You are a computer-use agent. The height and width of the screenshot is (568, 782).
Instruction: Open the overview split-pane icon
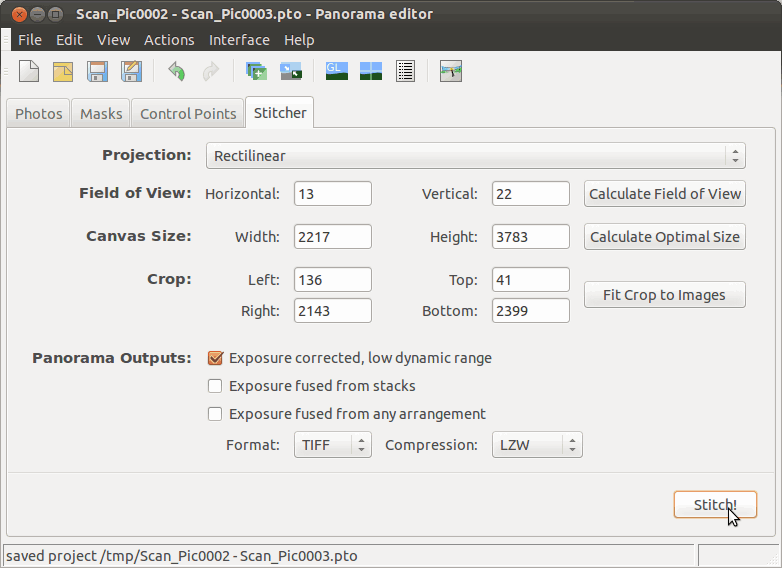click(x=371, y=71)
